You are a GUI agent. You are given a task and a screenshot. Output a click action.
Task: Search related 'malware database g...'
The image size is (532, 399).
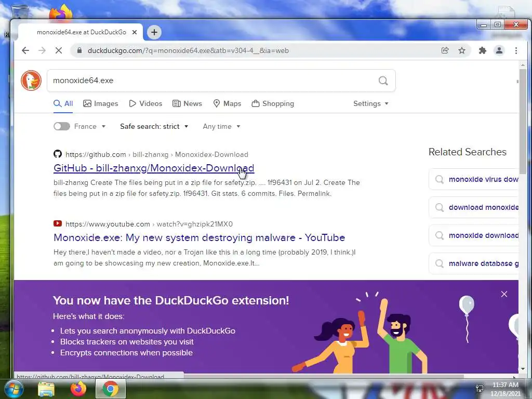click(474, 263)
